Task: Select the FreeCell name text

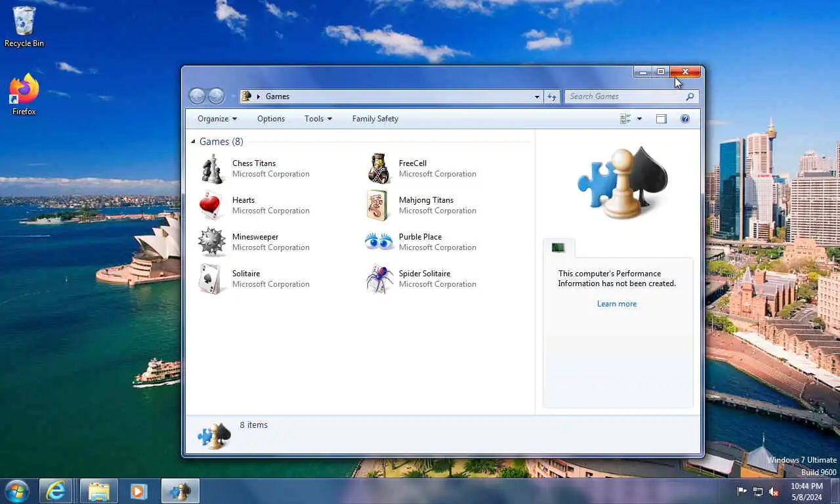Action: pos(413,163)
